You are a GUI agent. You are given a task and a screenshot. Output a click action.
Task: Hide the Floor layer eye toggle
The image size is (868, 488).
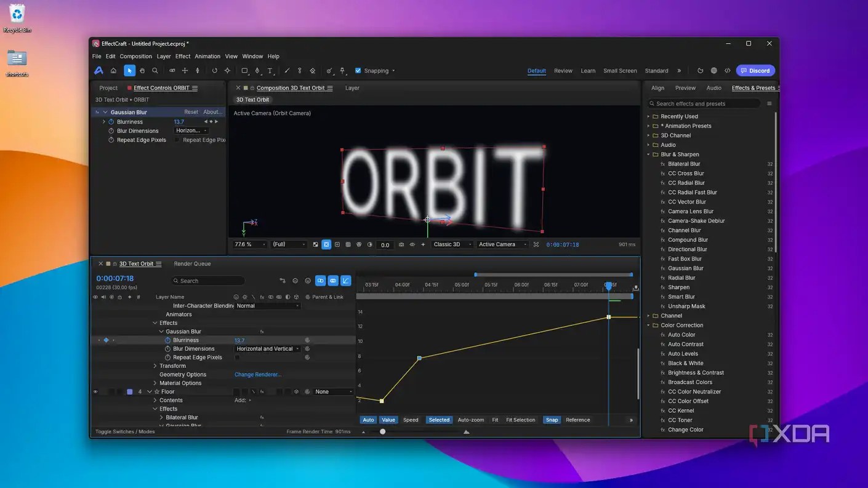95,392
